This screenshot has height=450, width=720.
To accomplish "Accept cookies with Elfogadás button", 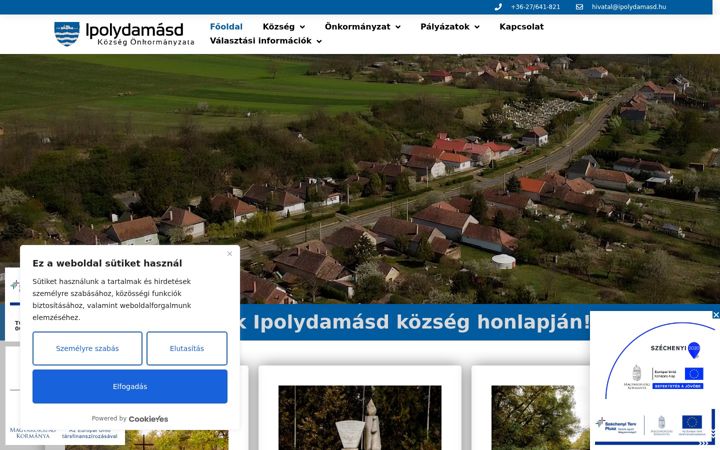I will 130,387.
